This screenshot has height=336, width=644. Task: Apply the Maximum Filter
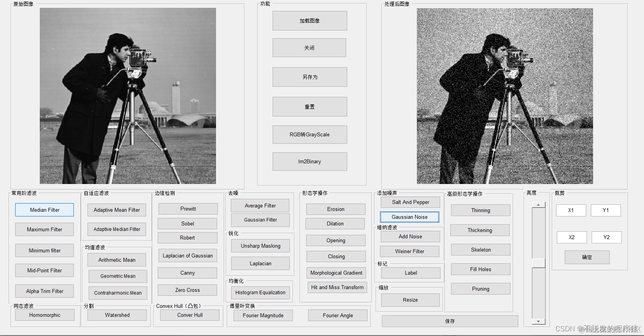[x=45, y=229]
